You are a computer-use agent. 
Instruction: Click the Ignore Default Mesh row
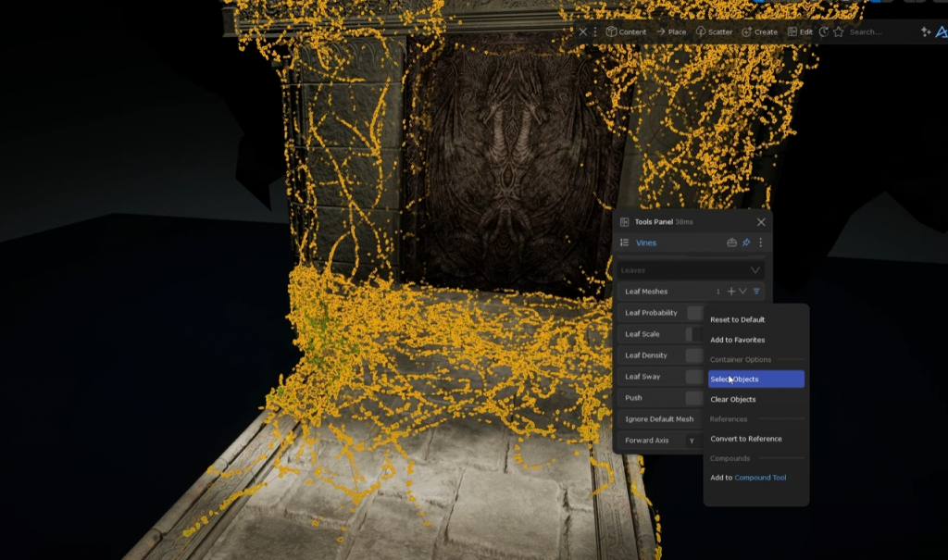(660, 419)
